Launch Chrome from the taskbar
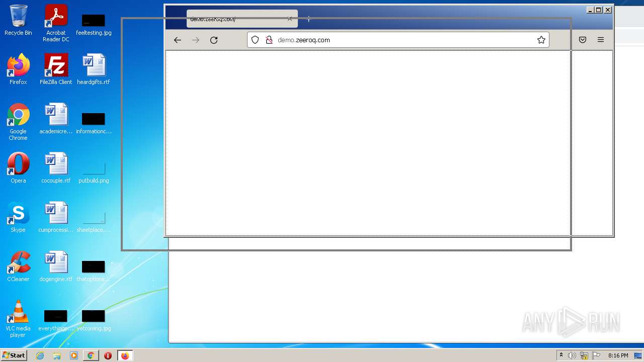This screenshot has height=362, width=644. click(91, 355)
